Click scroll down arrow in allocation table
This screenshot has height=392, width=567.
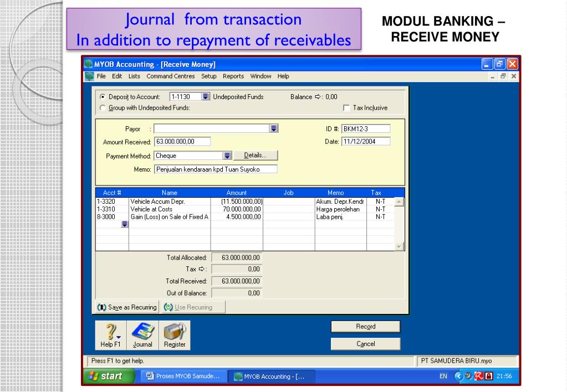point(399,246)
